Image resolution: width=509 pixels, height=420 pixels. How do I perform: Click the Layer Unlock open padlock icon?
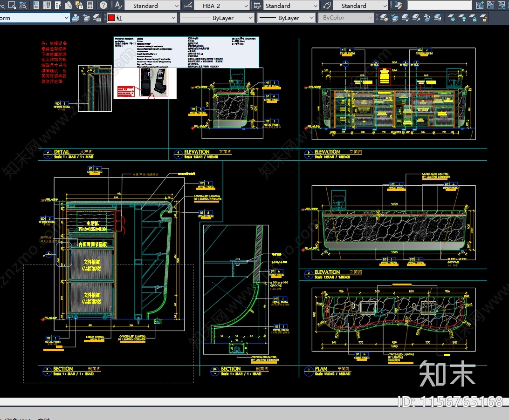pos(484,18)
